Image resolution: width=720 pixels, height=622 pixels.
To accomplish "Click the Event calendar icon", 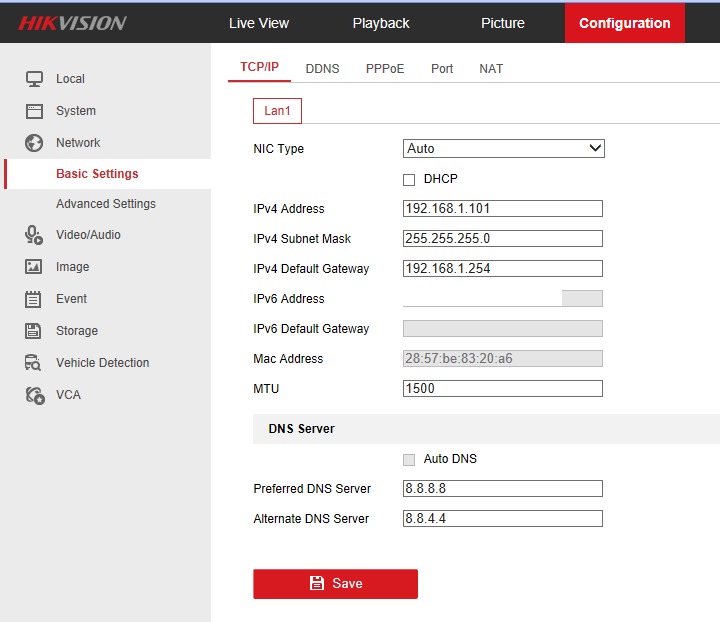I will pyautogui.click(x=34, y=299).
